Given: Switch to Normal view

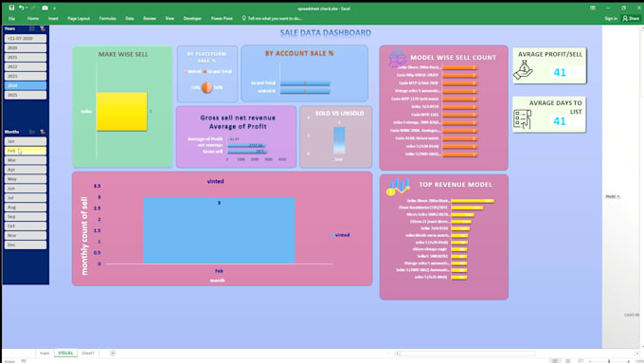Looking at the screenshot, I should (555, 360).
